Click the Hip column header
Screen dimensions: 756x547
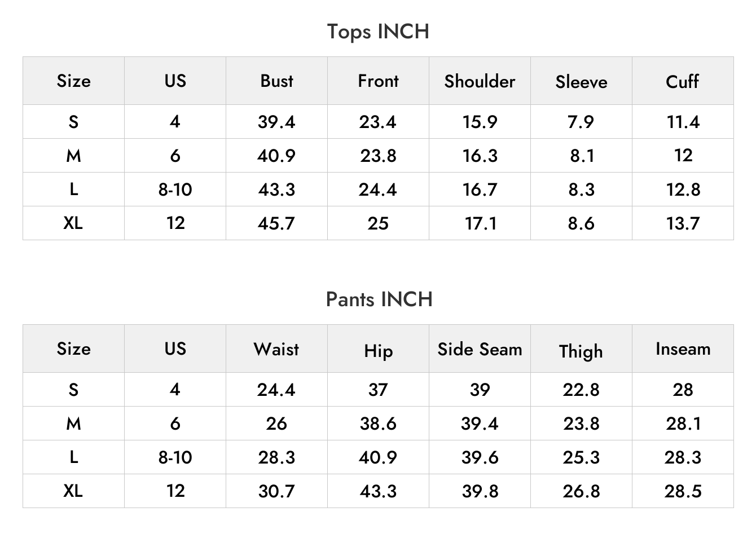click(x=378, y=351)
